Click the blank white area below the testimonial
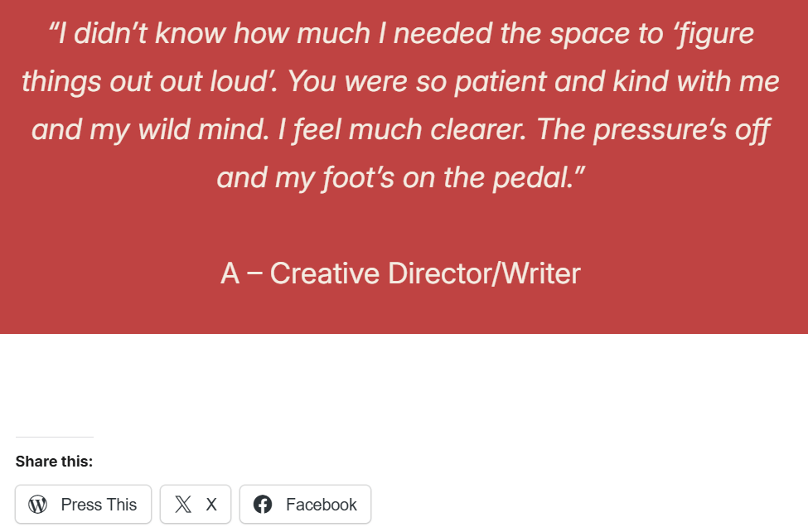This screenshot has width=808, height=532. pyautogui.click(x=497, y=389)
